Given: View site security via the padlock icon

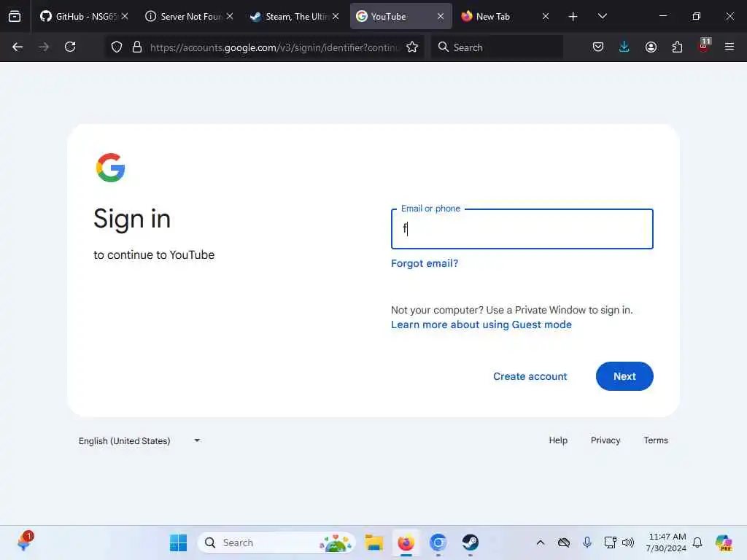Looking at the screenshot, I should coord(137,47).
